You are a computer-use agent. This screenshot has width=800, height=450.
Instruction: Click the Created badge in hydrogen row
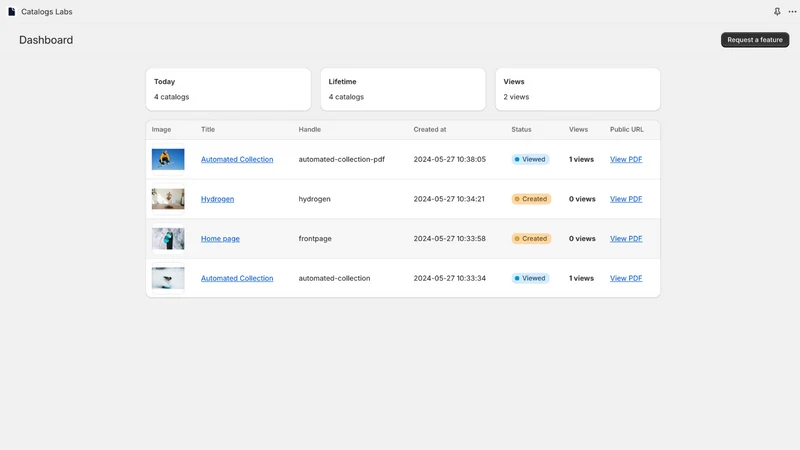(x=531, y=199)
